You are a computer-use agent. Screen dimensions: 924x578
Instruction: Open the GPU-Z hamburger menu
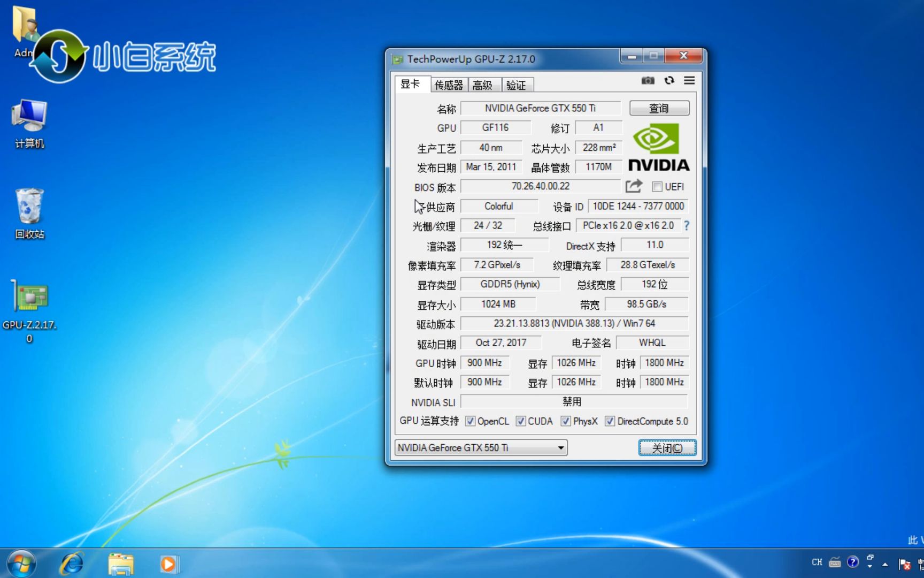click(x=689, y=81)
